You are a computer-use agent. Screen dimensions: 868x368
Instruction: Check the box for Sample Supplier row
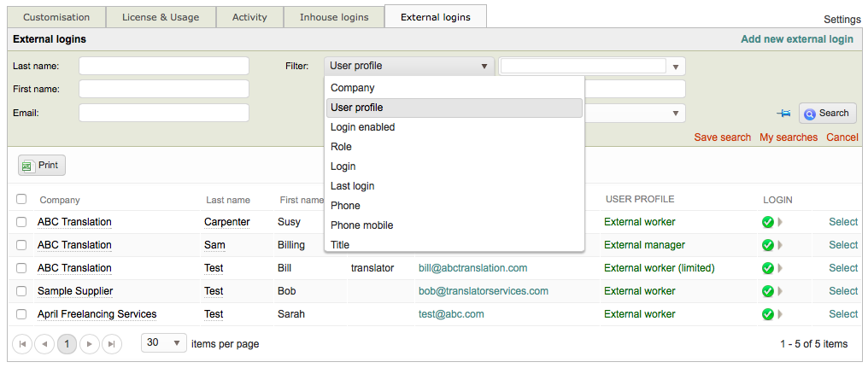coord(21,291)
